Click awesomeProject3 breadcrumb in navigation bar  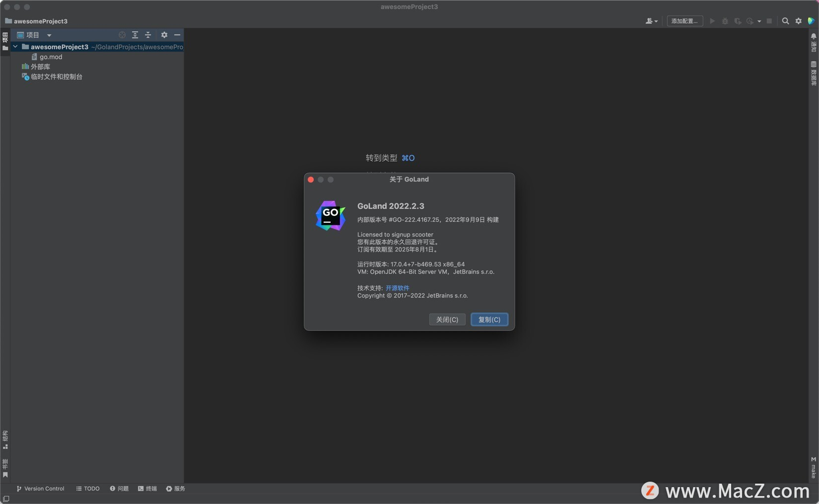tap(36, 21)
